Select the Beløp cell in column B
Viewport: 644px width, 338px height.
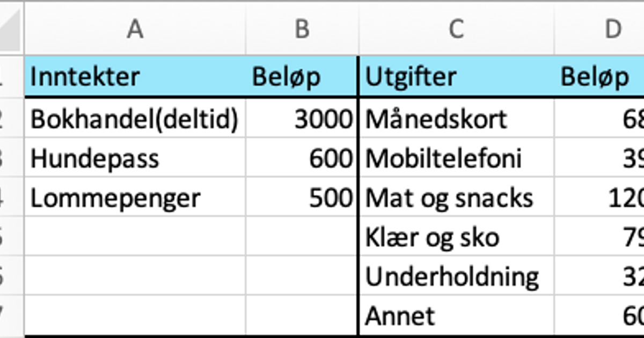(302, 77)
